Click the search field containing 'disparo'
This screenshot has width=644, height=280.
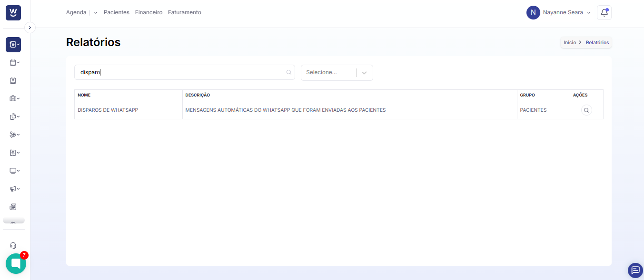click(x=185, y=72)
